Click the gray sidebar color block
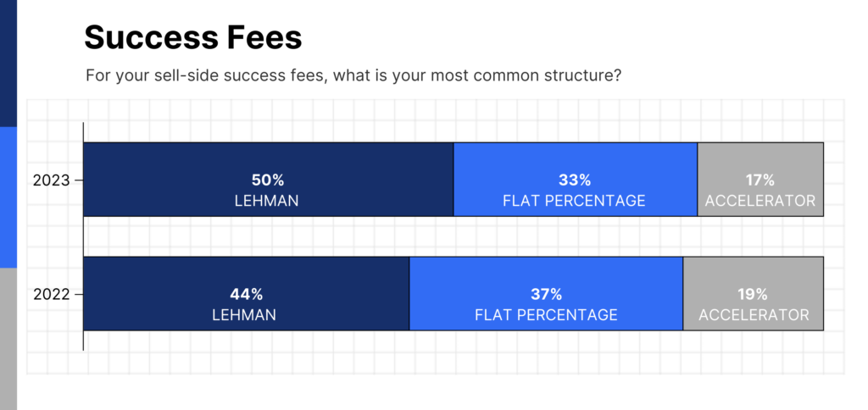This screenshot has width=868, height=410. point(8,339)
